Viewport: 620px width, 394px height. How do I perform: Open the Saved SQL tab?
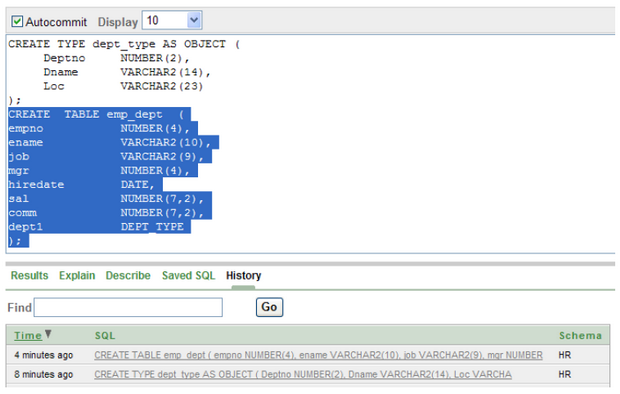(188, 275)
